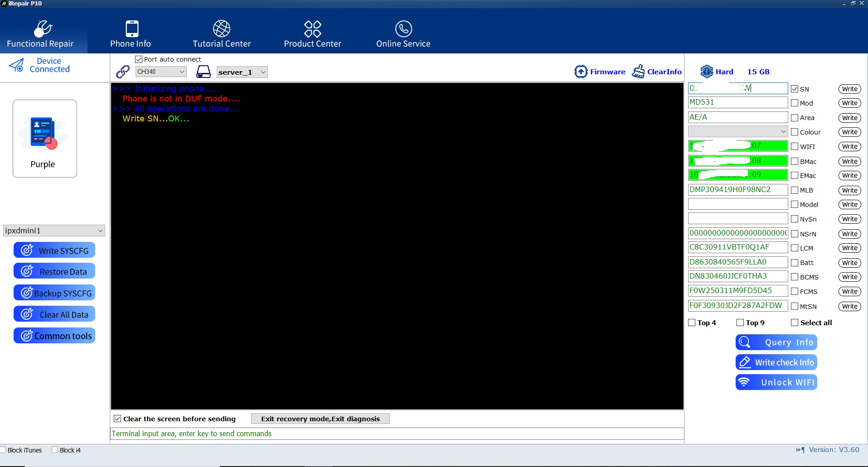Open the Tutorial Center tab

pyautogui.click(x=222, y=34)
